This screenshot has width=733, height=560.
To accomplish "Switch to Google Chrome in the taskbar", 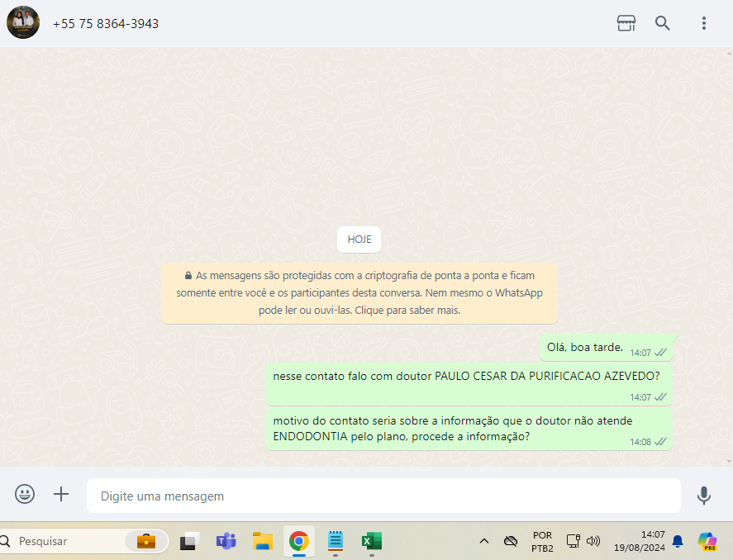I will coord(298,541).
